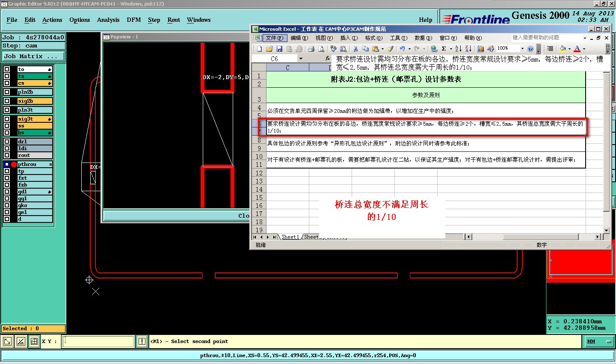Expand the AutoSum dropdown arrow
Screen dimensions: 616x364
pyautogui.click(x=451, y=49)
